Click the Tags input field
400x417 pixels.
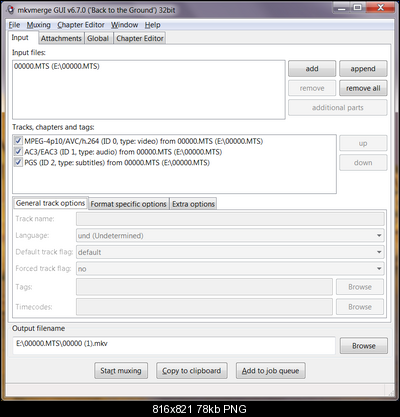click(204, 287)
